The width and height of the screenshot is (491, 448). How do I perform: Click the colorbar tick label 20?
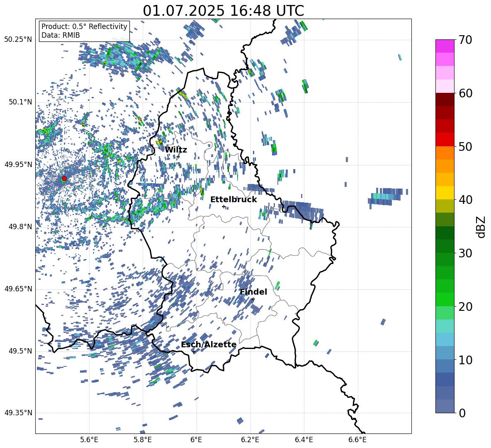[465, 306]
